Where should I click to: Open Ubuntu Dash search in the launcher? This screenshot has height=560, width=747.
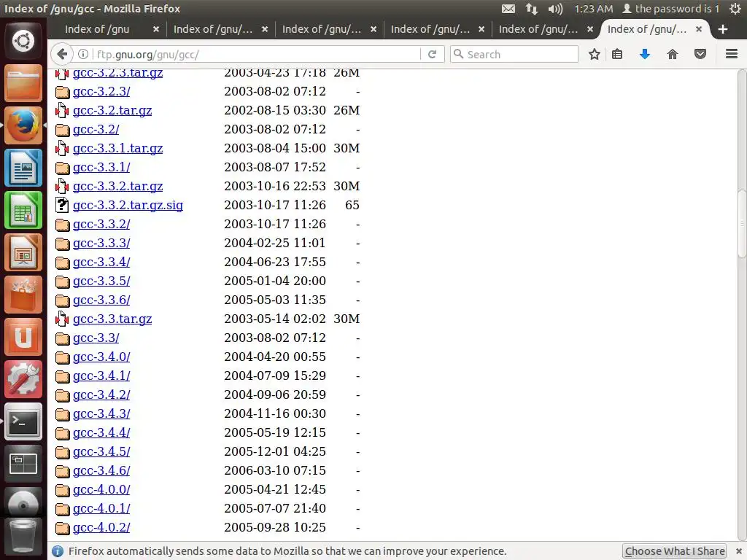(x=23, y=41)
